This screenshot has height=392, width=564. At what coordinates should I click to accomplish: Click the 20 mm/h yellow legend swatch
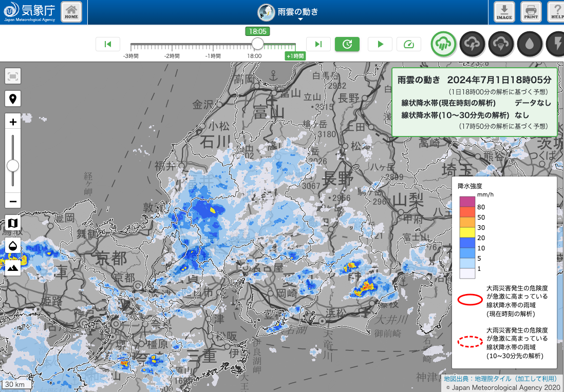467,232
